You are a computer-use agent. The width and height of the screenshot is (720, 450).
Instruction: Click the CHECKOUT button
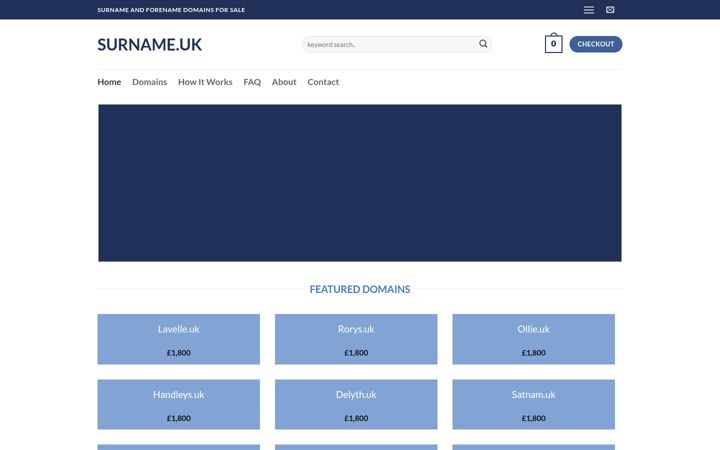(x=596, y=44)
